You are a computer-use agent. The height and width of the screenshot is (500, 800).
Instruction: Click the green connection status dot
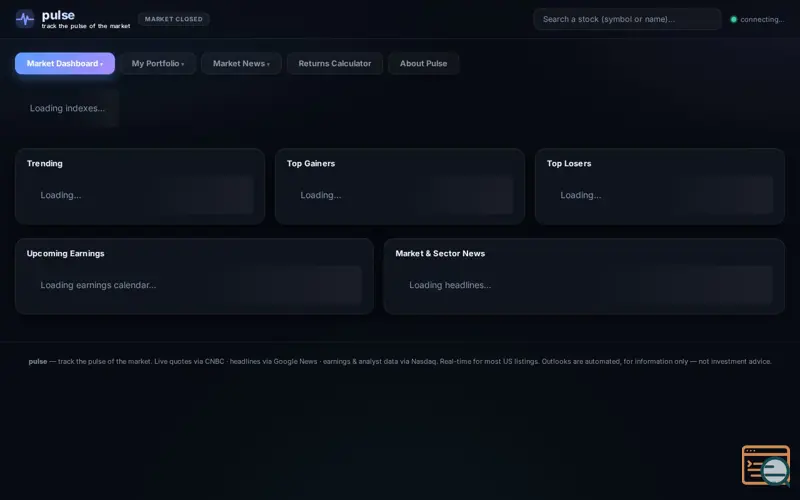click(x=733, y=19)
